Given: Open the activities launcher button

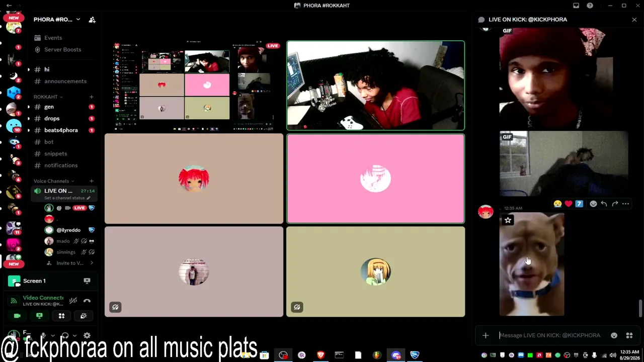Looking at the screenshot, I should point(61,316).
